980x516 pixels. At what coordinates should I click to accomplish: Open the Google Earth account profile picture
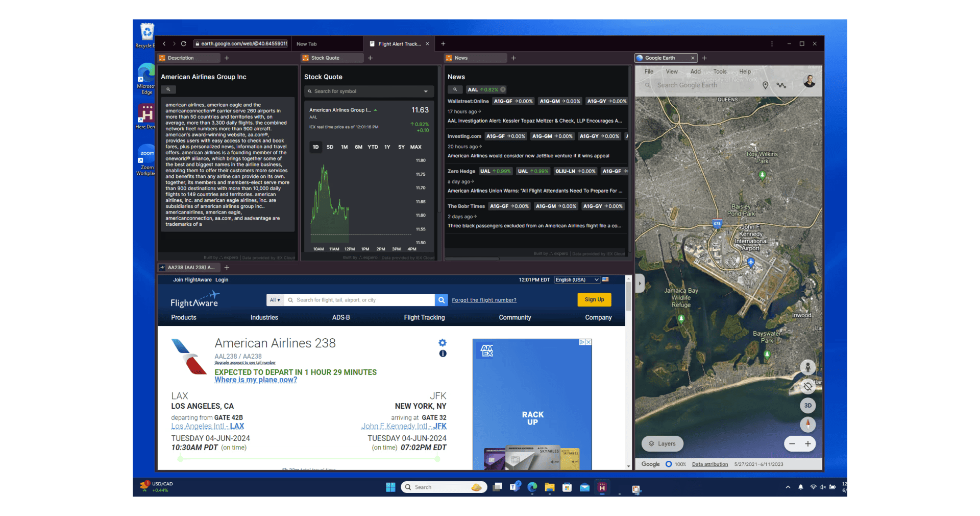click(x=809, y=81)
